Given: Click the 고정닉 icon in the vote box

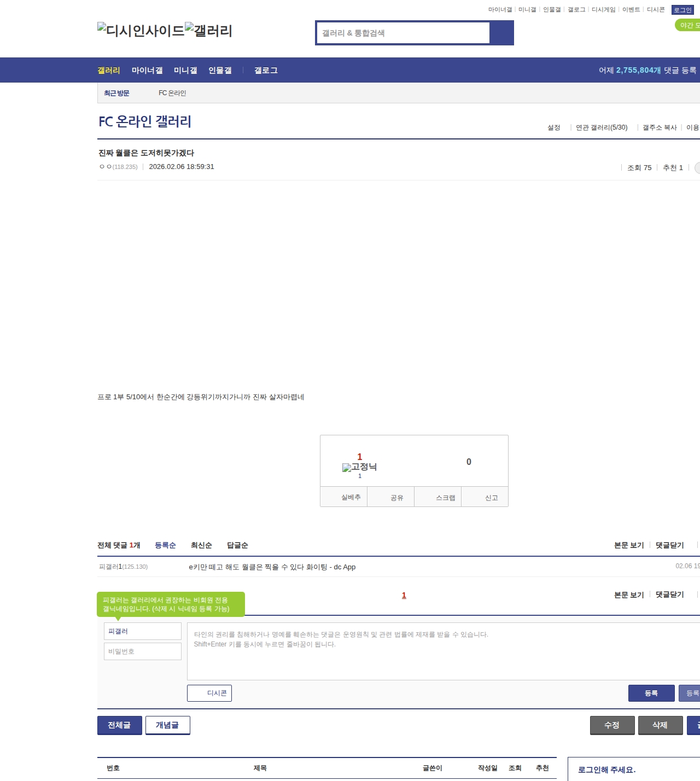Looking at the screenshot, I should (359, 467).
